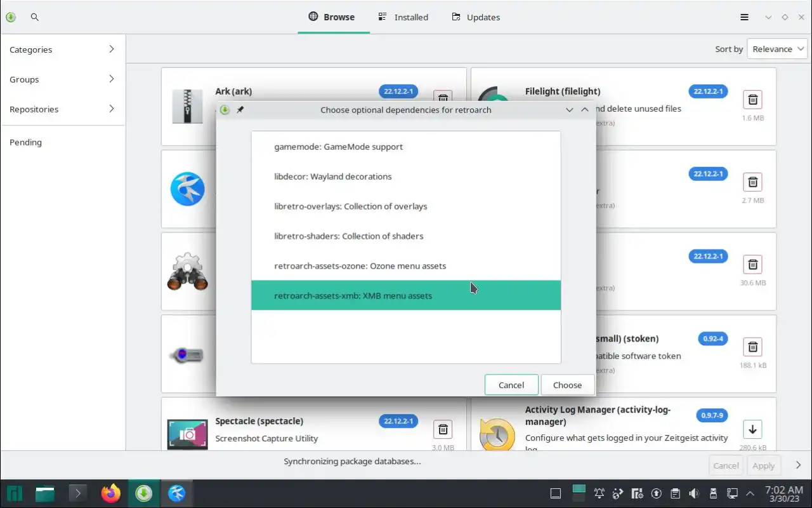
Task: Open the file manager from taskbar
Action: (x=45, y=493)
